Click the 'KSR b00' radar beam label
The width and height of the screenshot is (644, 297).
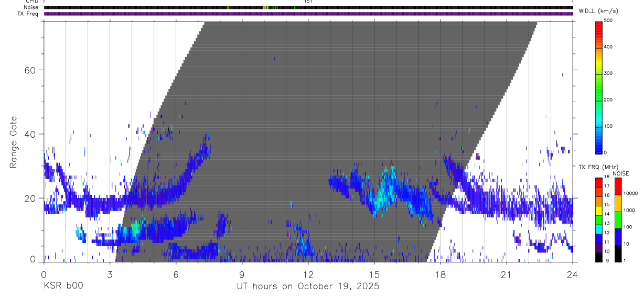pyautogui.click(x=63, y=287)
